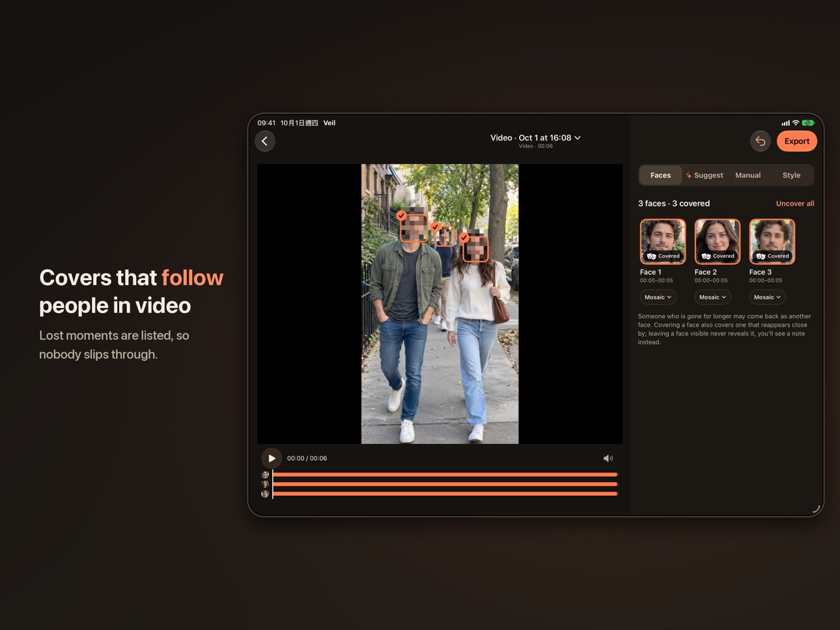Image resolution: width=840 pixels, height=630 pixels.
Task: Click the cellular signal bars icon
Action: click(786, 123)
